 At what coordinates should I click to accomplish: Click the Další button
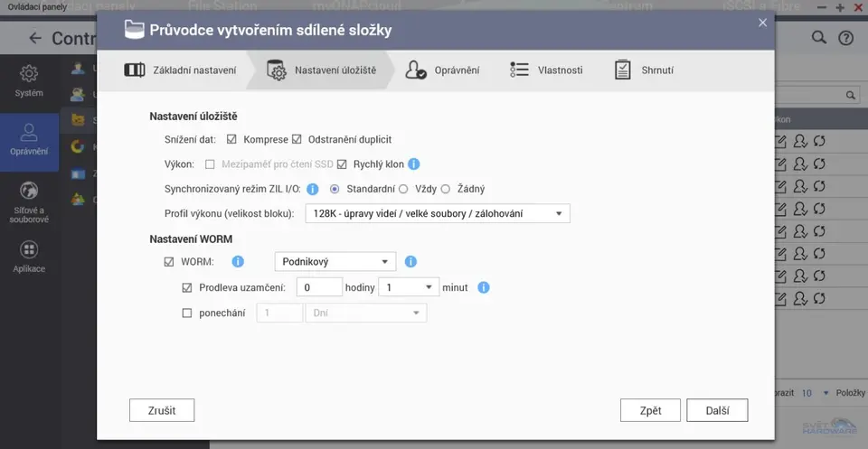point(717,410)
